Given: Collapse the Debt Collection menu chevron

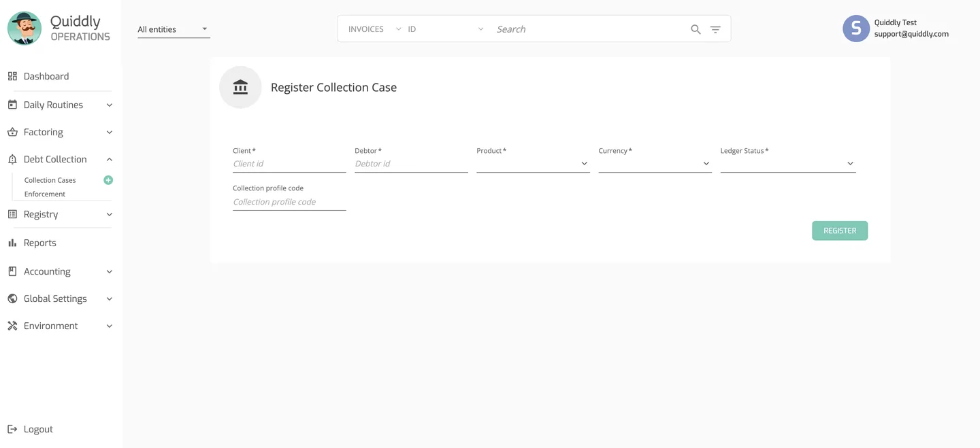Looking at the screenshot, I should [110, 159].
